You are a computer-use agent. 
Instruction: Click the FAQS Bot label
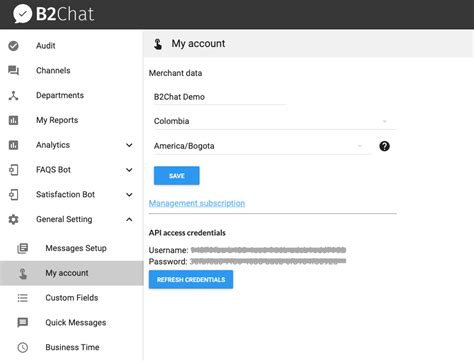tap(53, 170)
